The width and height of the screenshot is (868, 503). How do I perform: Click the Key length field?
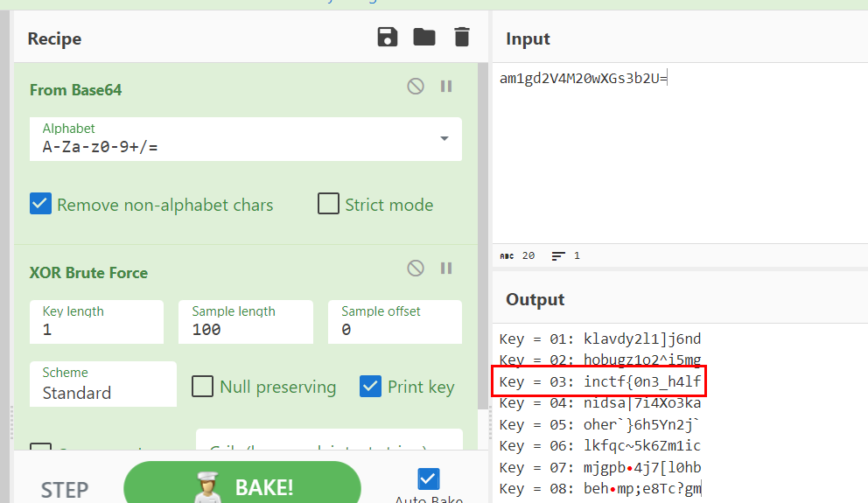pyautogui.click(x=96, y=322)
